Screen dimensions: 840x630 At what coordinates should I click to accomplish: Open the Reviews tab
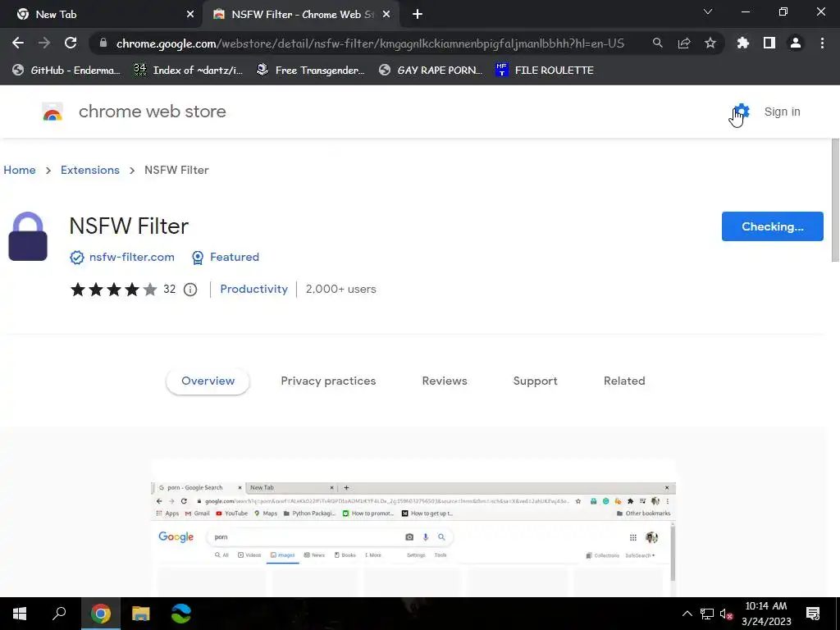[x=445, y=381]
